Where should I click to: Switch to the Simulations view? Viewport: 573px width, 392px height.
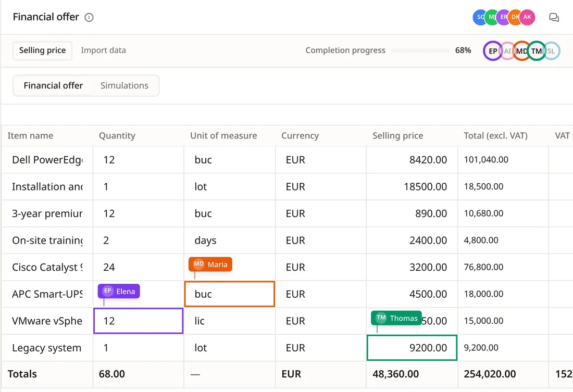(x=124, y=85)
